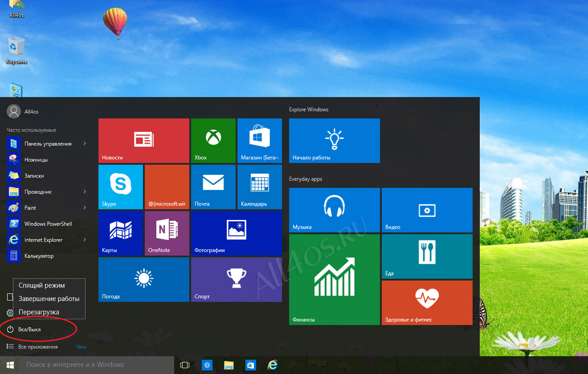Expand the Paint jump list arrow
This screenshot has height=374, width=588.
pos(85,207)
